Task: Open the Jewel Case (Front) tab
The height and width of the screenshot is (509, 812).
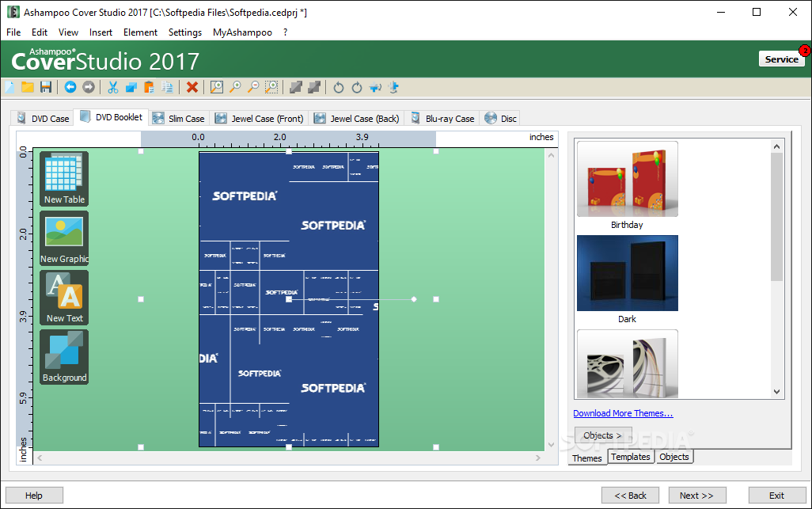Action: click(259, 118)
